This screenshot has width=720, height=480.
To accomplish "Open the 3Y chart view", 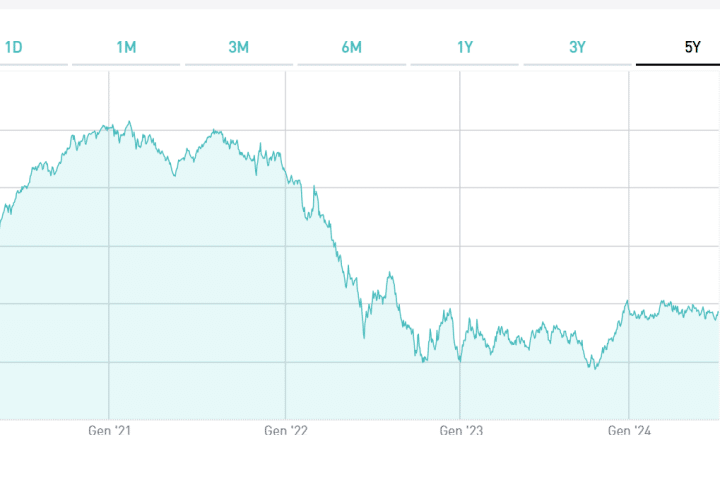I will 578,47.
